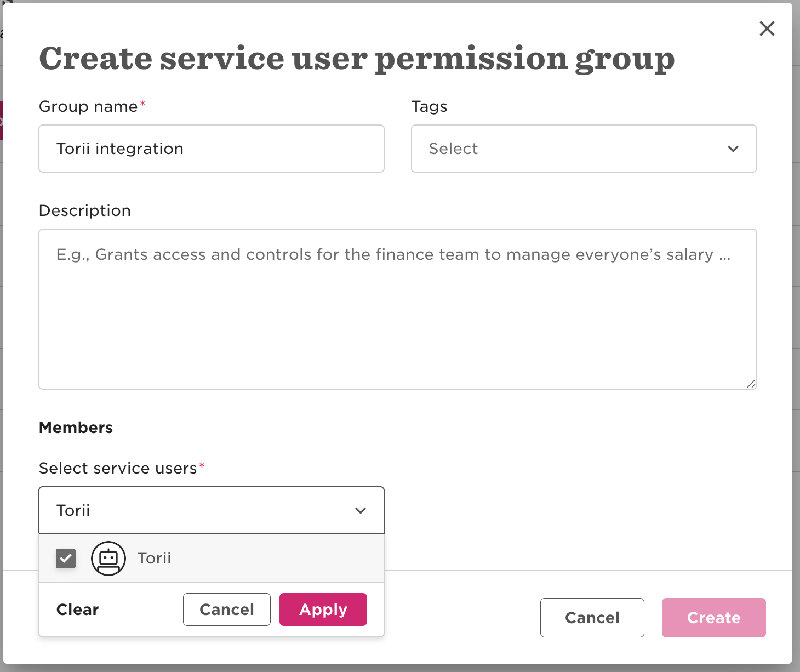The image size is (800, 672).
Task: Cancel the service user dropdown selection
Action: tap(227, 610)
